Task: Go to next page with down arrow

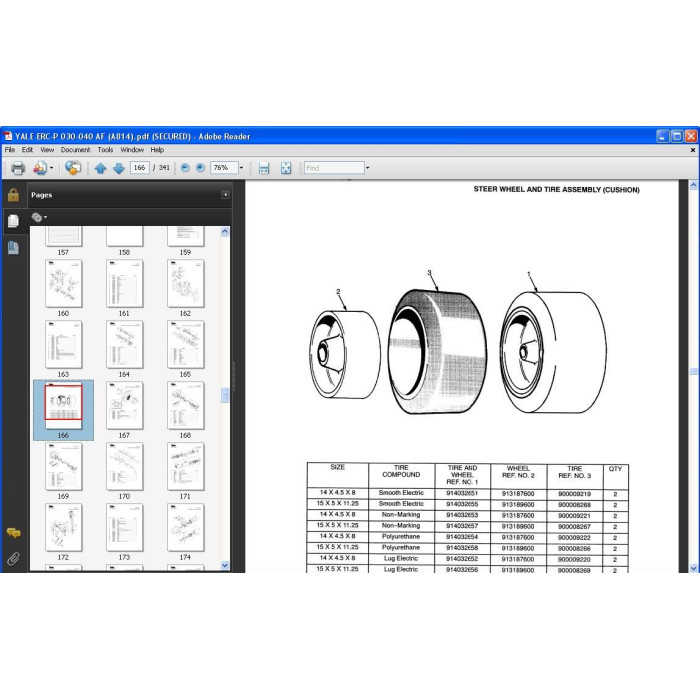Action: (x=119, y=168)
